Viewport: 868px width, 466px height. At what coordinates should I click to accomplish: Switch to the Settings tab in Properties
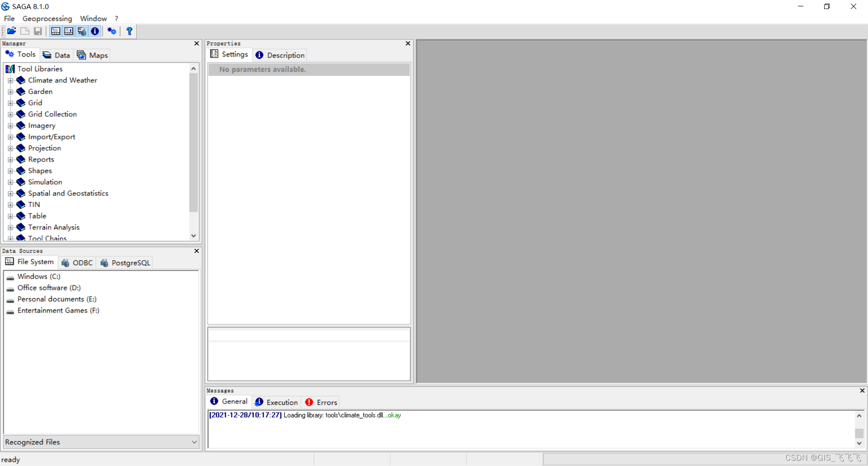(x=229, y=54)
